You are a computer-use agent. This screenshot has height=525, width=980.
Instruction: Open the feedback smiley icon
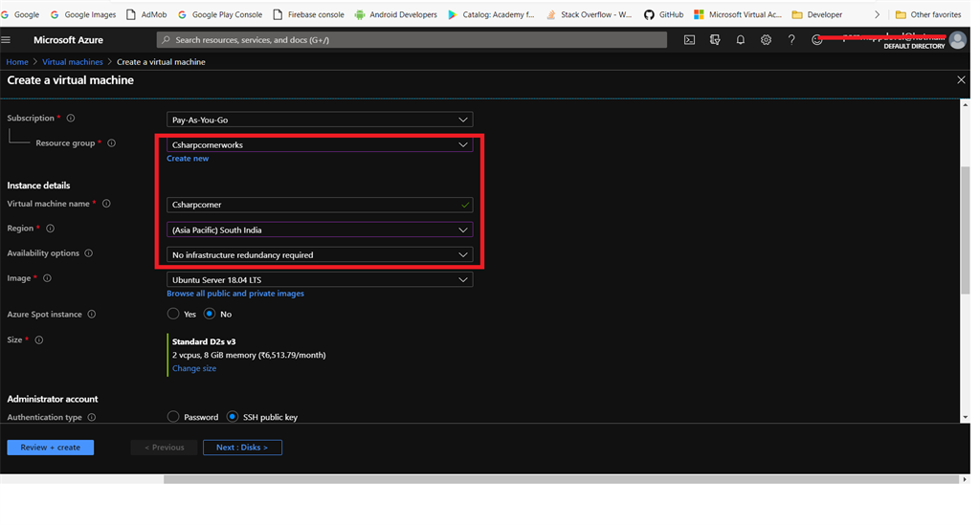817,40
